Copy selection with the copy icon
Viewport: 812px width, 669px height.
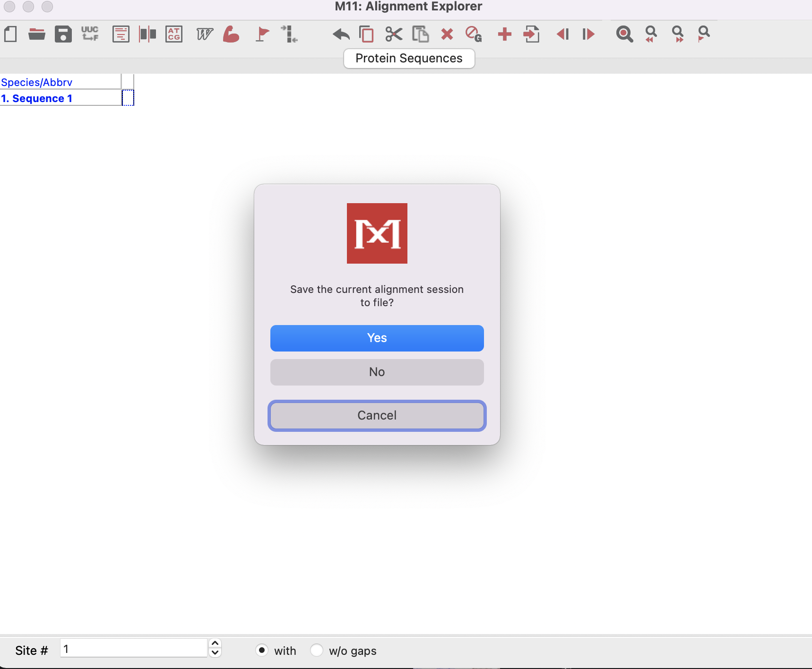(366, 34)
